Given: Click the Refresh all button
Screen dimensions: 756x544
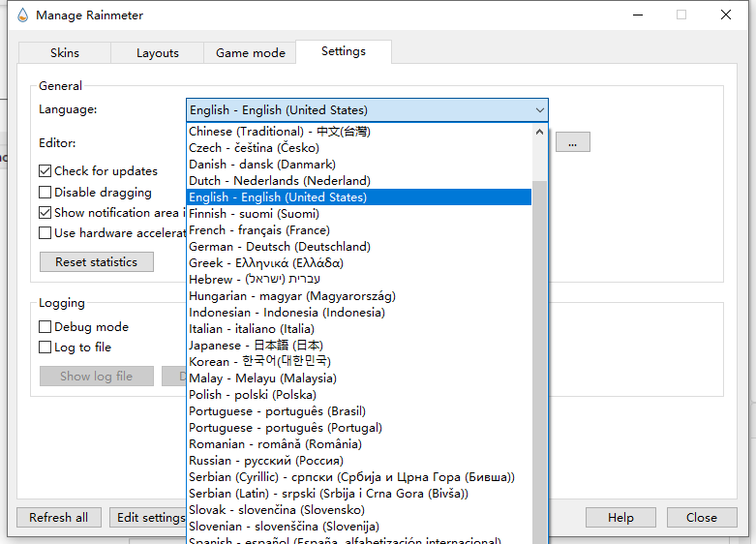Looking at the screenshot, I should pyautogui.click(x=58, y=518).
